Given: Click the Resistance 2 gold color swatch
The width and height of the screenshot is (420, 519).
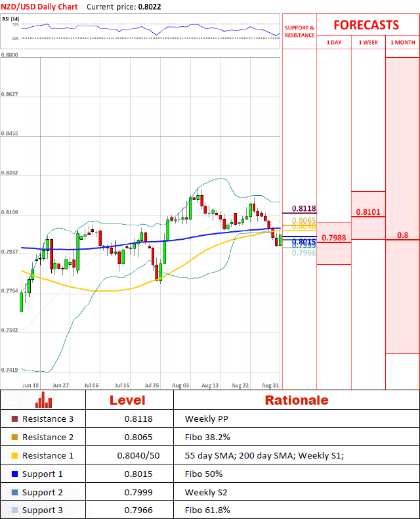Looking at the screenshot, I should click(15, 437).
